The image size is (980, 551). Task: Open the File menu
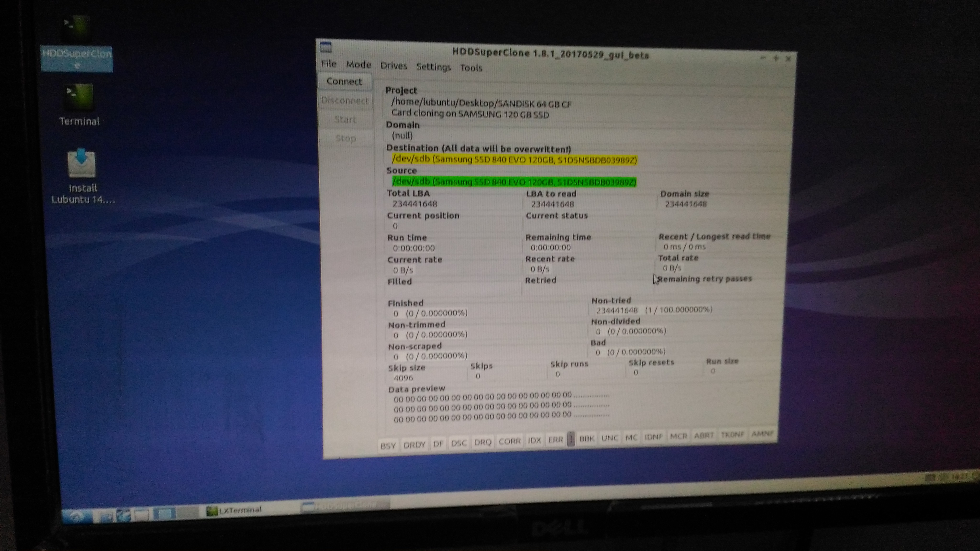tap(329, 64)
